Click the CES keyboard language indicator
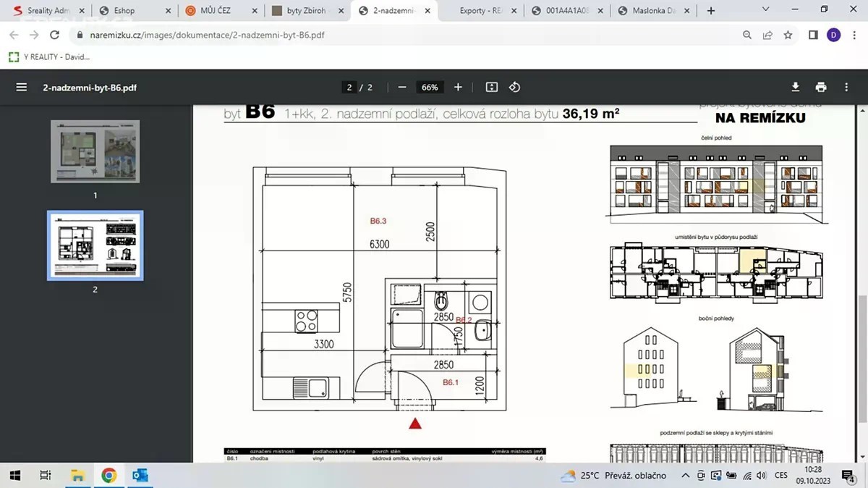This screenshot has height=488, width=868. tap(780, 476)
